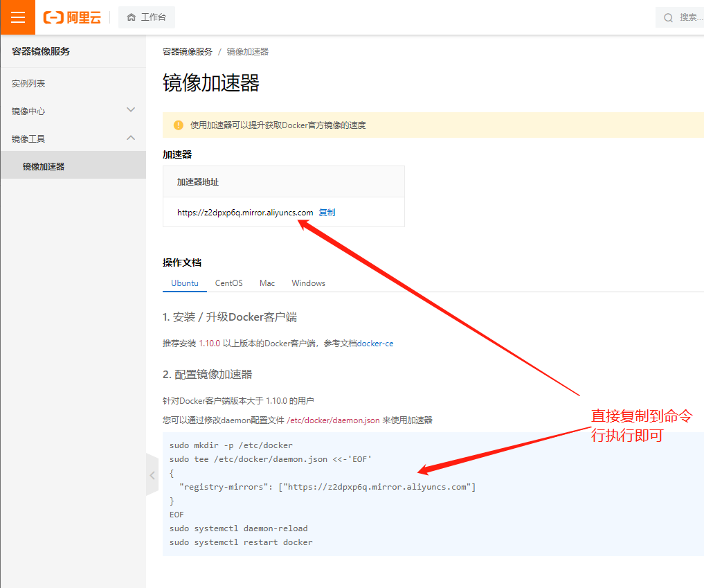The image size is (704, 588).
Task: Click the 镜像加速器 page heading
Action: [x=211, y=83]
